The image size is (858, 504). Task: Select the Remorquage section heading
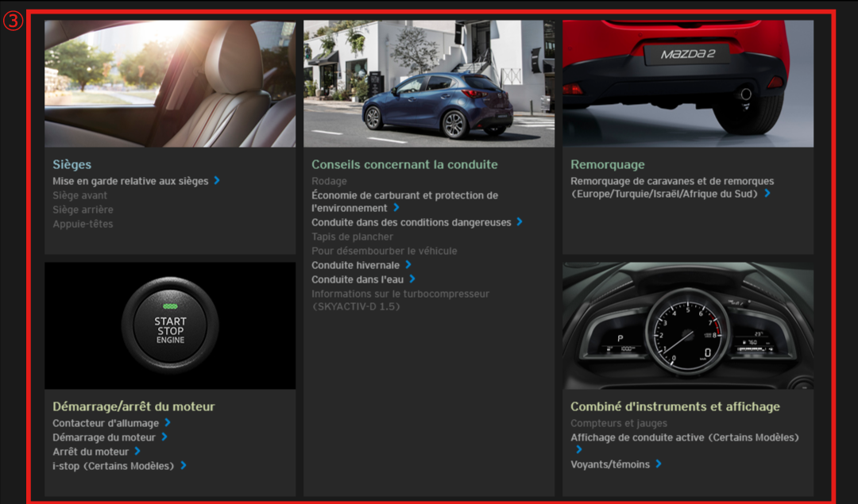click(607, 164)
